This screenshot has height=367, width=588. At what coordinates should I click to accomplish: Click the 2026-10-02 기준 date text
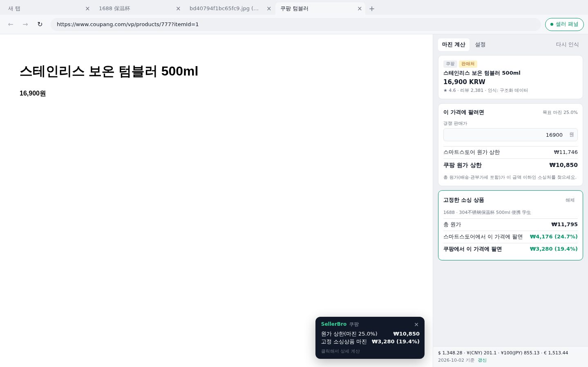(x=456, y=360)
